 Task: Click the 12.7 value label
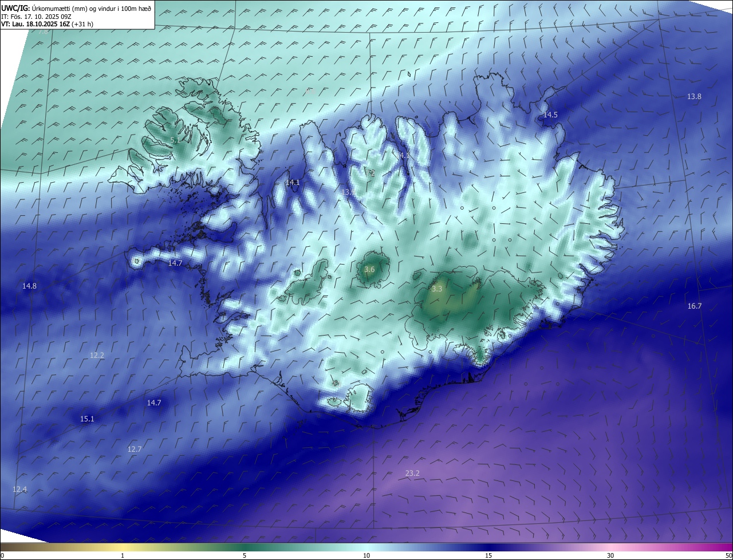(135, 449)
